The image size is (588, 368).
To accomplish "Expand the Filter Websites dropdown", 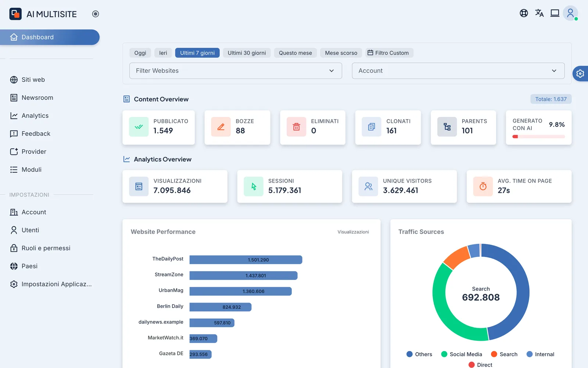I will click(x=236, y=71).
